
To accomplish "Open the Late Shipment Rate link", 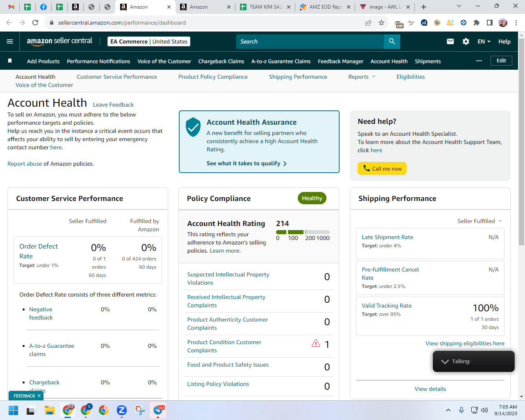I will click(x=387, y=237).
